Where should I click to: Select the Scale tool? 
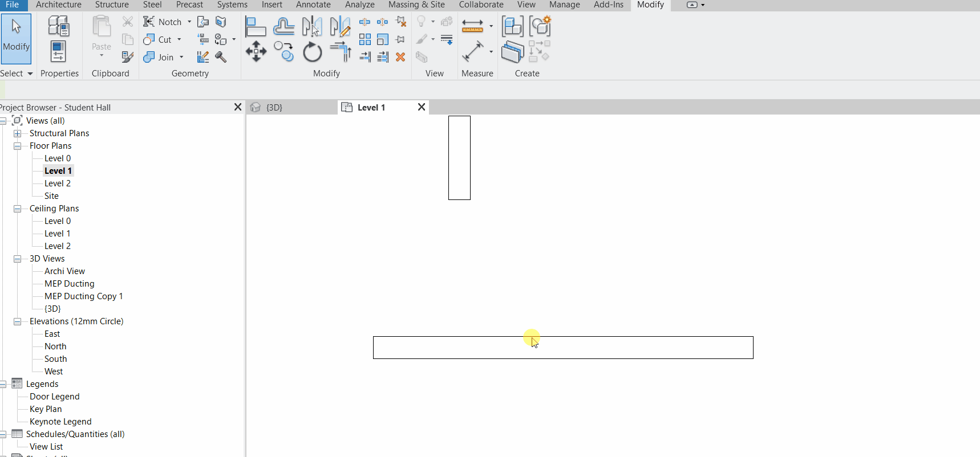(x=383, y=39)
